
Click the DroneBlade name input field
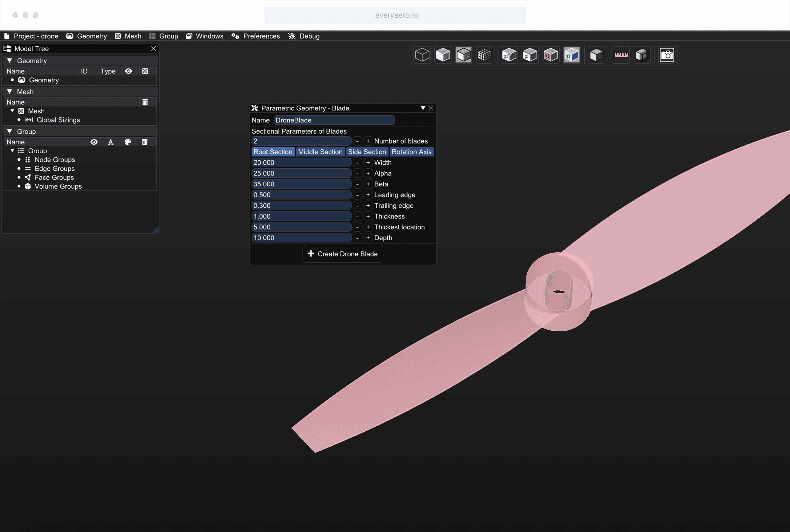pyautogui.click(x=334, y=120)
